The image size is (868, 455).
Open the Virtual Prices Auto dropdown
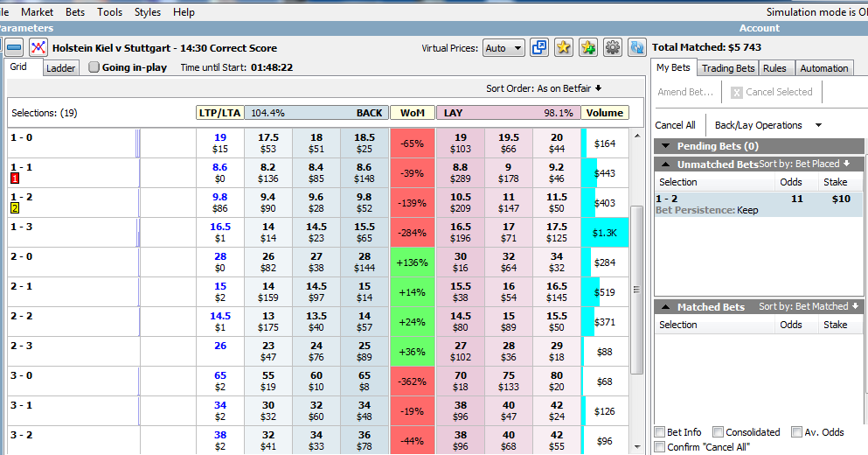[x=503, y=48]
